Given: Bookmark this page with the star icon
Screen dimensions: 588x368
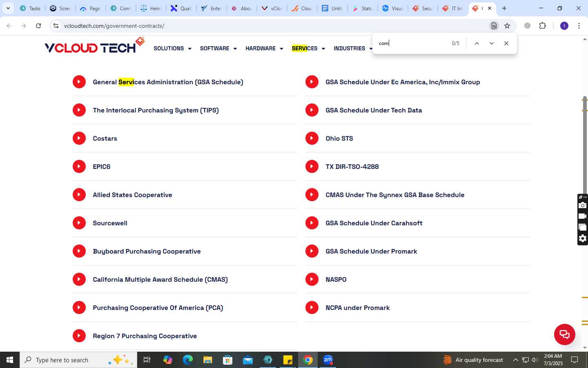Looking at the screenshot, I should tap(507, 26).
